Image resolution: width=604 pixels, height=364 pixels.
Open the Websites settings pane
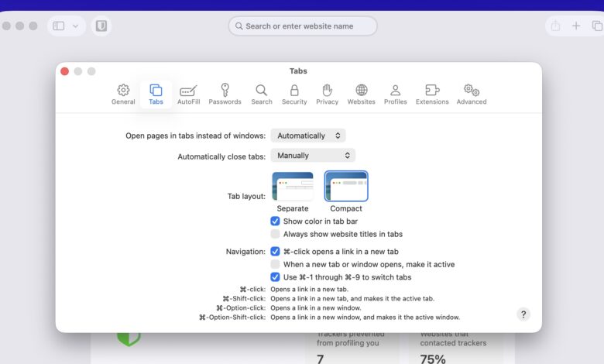[361, 94]
